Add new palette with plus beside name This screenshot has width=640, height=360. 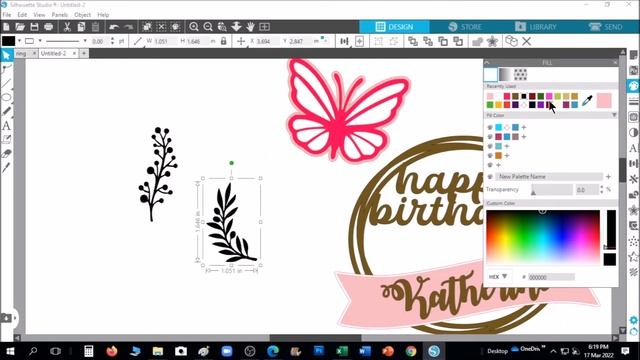pyautogui.click(x=608, y=177)
